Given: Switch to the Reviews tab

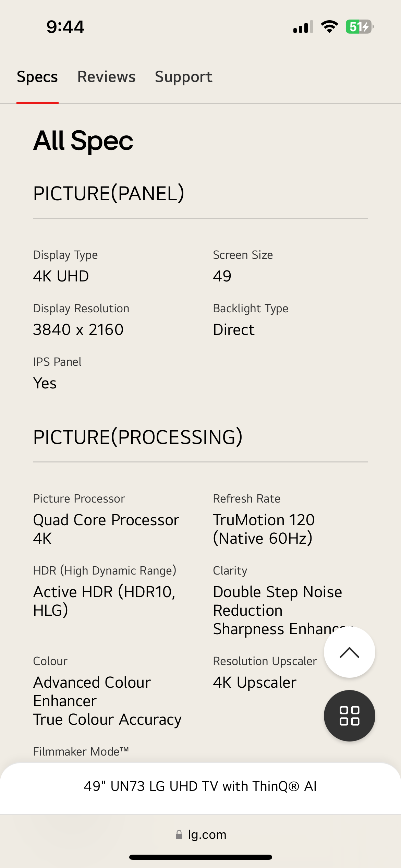Looking at the screenshot, I should click(x=107, y=77).
